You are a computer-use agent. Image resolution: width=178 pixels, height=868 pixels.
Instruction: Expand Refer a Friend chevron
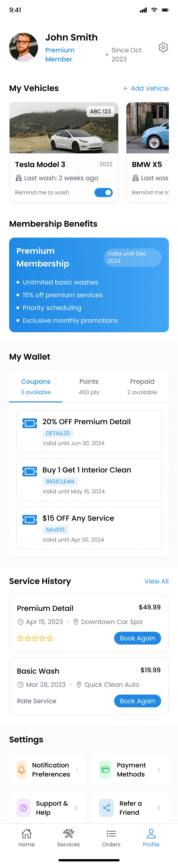158,808
